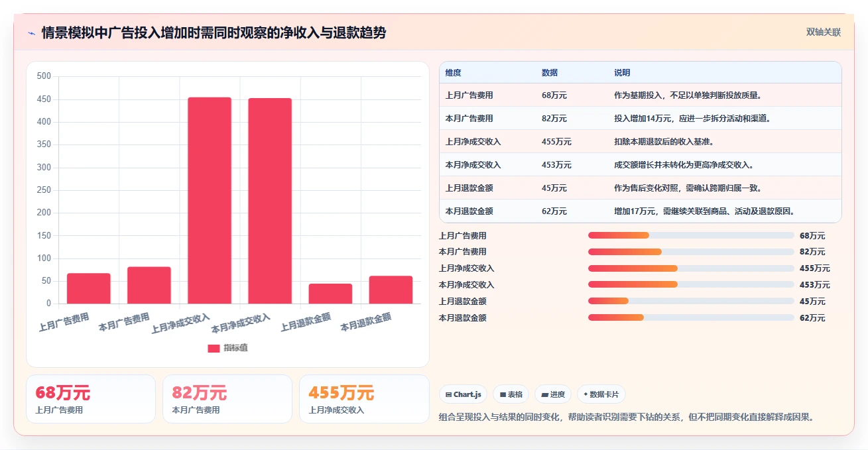Viewport: 868px width, 450px height.
Task: Click the 本月净成交收入 chart bar
Action: (x=270, y=201)
